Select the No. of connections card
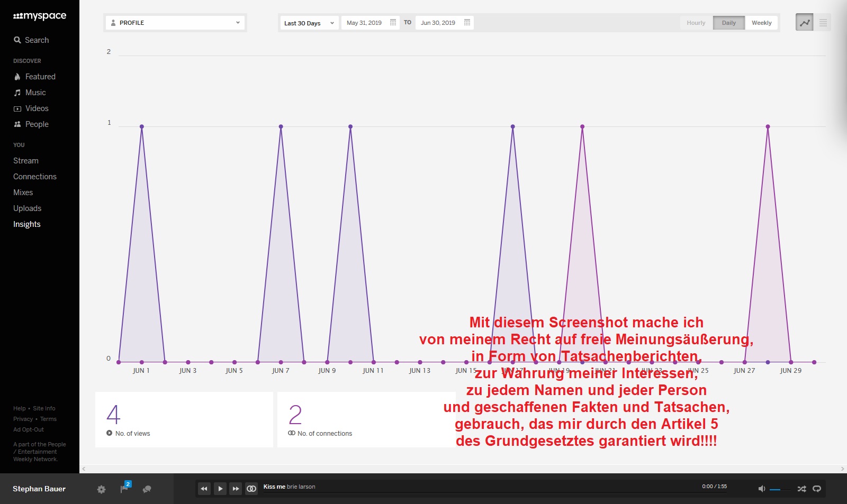This screenshot has width=847, height=504. coord(366,420)
